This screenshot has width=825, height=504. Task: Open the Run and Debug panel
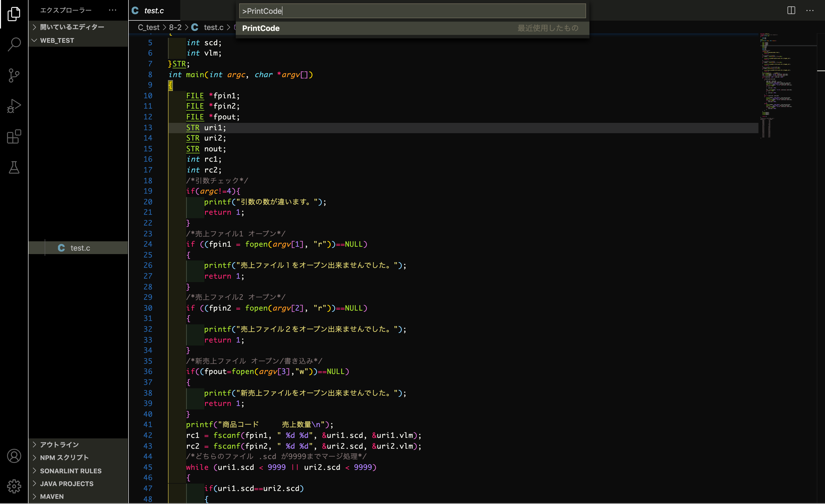[14, 105]
